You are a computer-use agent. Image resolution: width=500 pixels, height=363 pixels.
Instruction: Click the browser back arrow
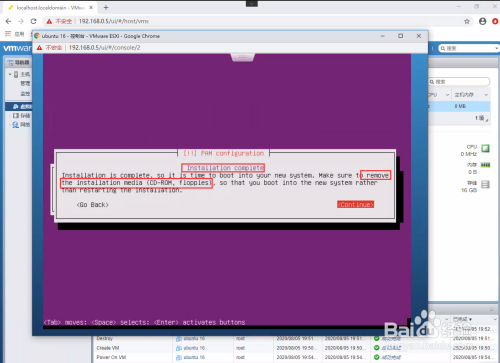pyautogui.click(x=8, y=21)
